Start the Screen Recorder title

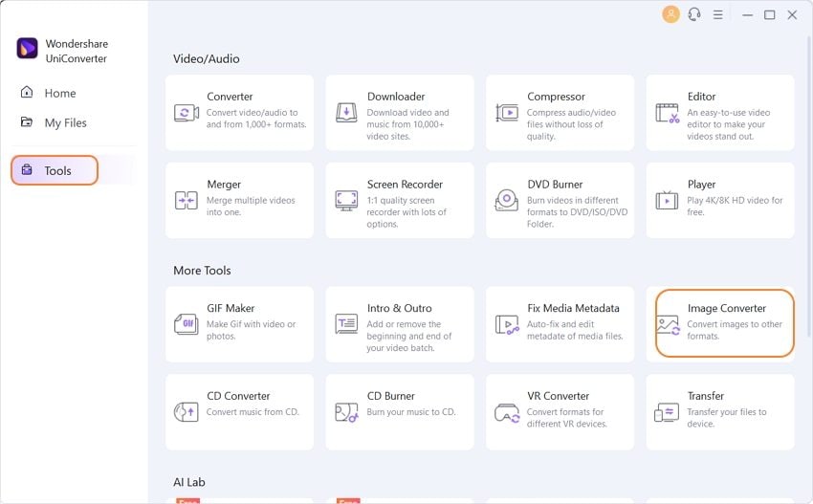point(405,184)
